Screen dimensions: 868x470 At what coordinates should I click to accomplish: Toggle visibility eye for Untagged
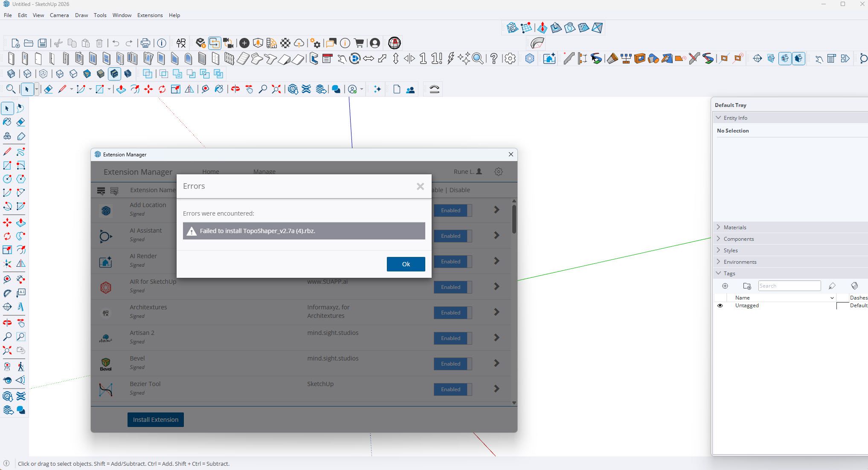[720, 306]
